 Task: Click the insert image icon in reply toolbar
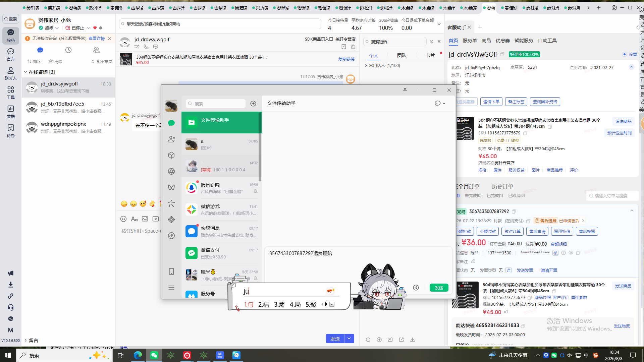[x=145, y=219]
